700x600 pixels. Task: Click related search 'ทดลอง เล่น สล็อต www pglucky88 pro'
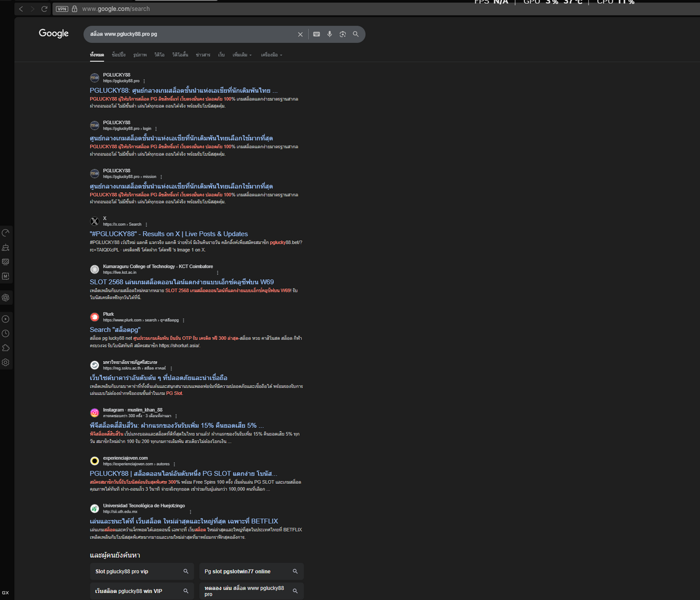(x=251, y=591)
